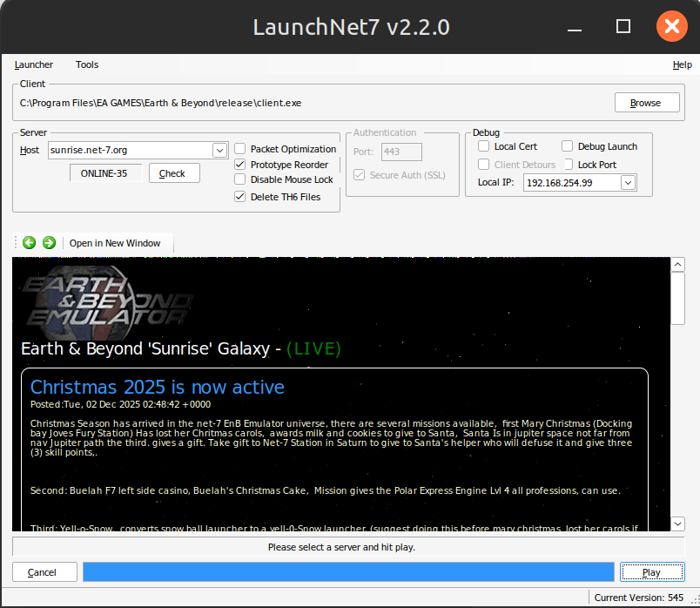Open the Local IP dropdown list
Screen dimensions: 700x608
point(628,183)
